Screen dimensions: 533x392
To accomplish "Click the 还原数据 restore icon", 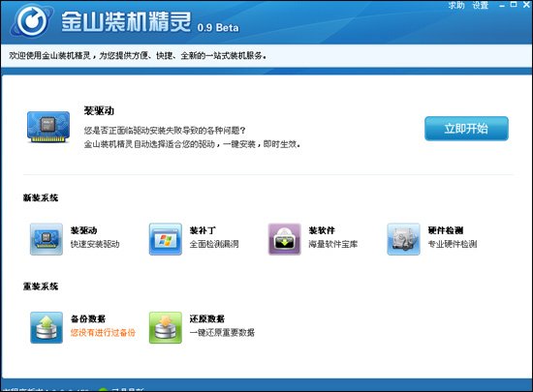I will [x=166, y=327].
